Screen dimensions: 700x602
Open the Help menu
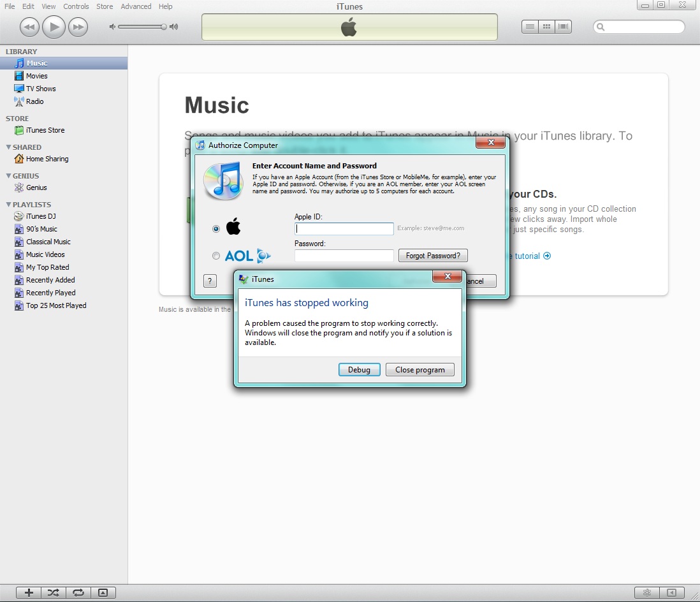(165, 6)
